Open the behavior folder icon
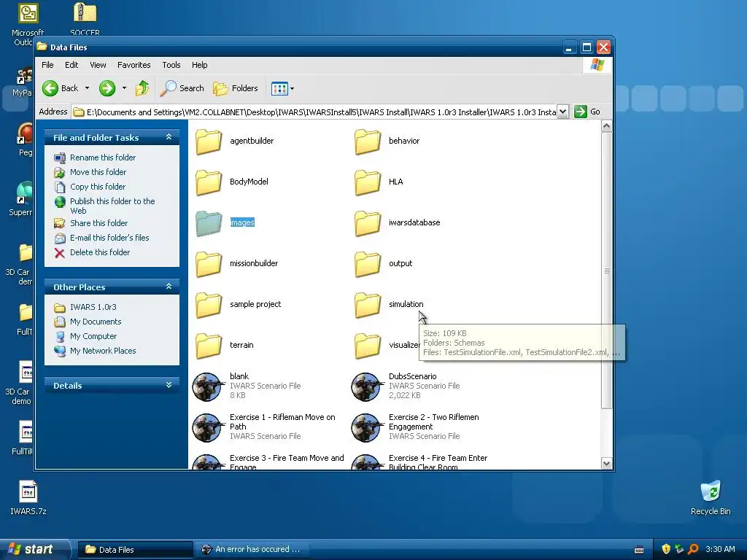The image size is (747, 560). click(x=368, y=141)
